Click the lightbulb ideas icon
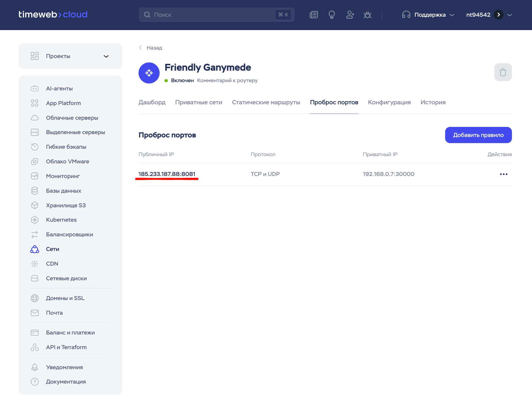Screen dimensions: 532x409 coord(332,15)
